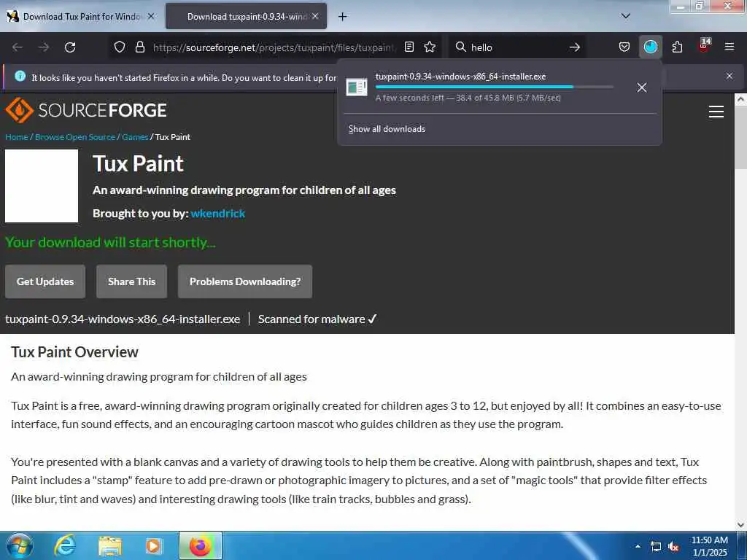The width and height of the screenshot is (747, 560).
Task: Open the Browse Open Source breadcrumb
Action: [x=75, y=137]
